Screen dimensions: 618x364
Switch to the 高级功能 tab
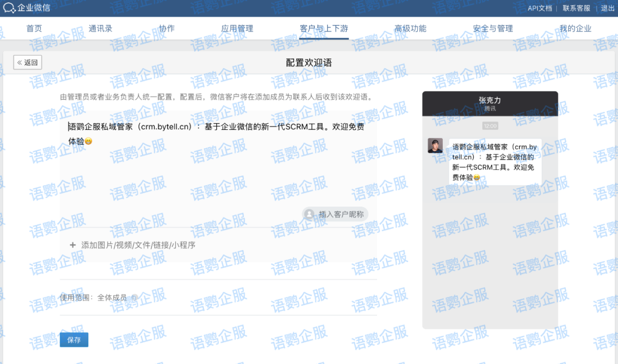pos(411,27)
